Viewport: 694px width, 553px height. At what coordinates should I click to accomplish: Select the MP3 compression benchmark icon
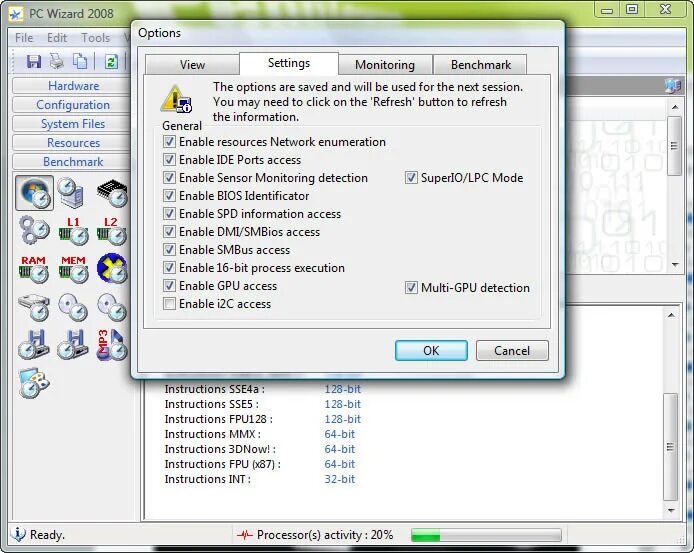click(112, 344)
